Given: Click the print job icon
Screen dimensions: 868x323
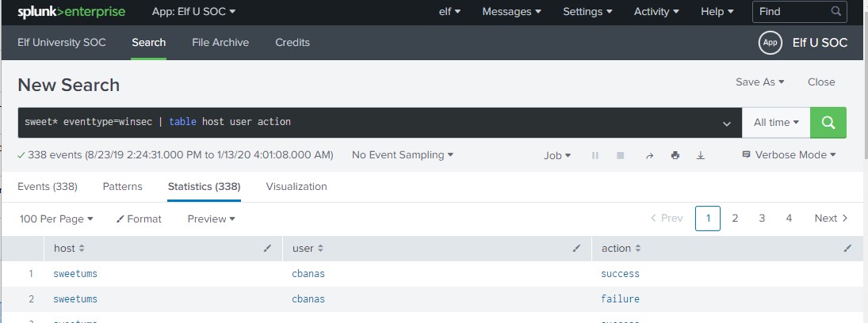Looking at the screenshot, I should (675, 155).
